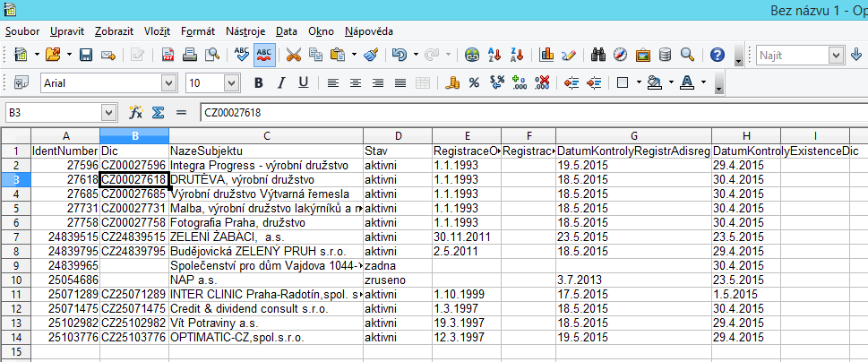Cut the selection with the scissors icon
The width and height of the screenshot is (868, 362).
294,55
